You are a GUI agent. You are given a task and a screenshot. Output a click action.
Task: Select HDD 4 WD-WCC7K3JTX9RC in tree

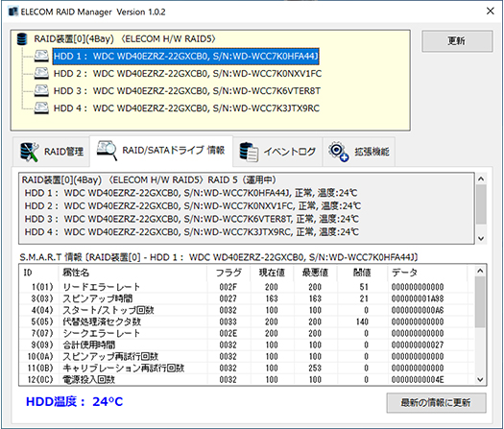click(186, 108)
